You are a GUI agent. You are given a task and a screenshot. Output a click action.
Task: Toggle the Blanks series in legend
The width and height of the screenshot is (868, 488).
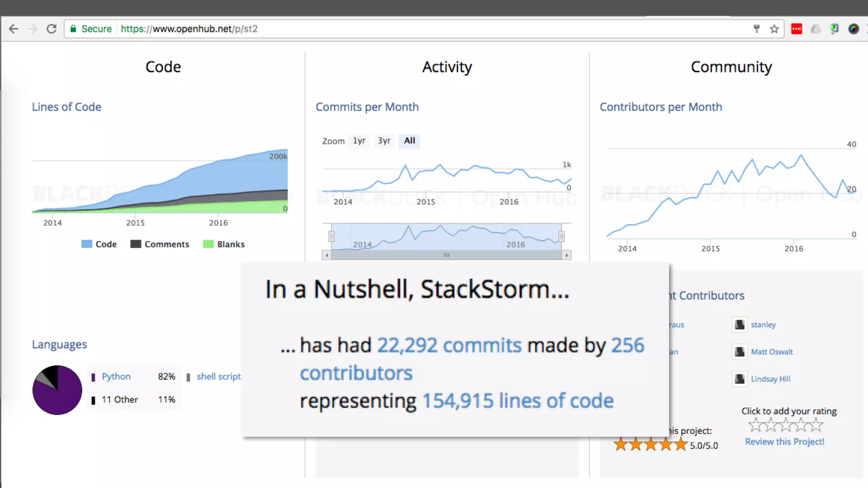pyautogui.click(x=224, y=244)
